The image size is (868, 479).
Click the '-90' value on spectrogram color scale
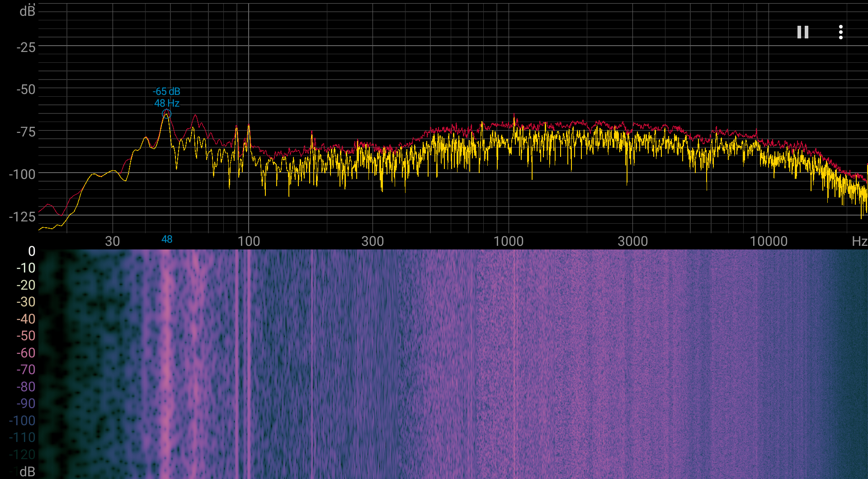click(26, 404)
